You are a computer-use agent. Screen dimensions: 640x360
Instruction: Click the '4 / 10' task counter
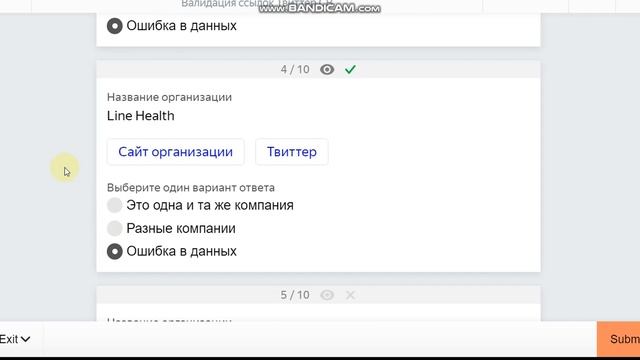[x=295, y=69]
